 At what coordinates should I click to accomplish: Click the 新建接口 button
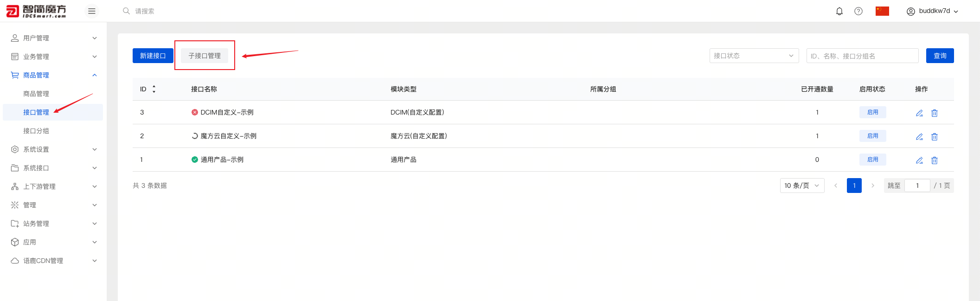pyautogui.click(x=153, y=56)
